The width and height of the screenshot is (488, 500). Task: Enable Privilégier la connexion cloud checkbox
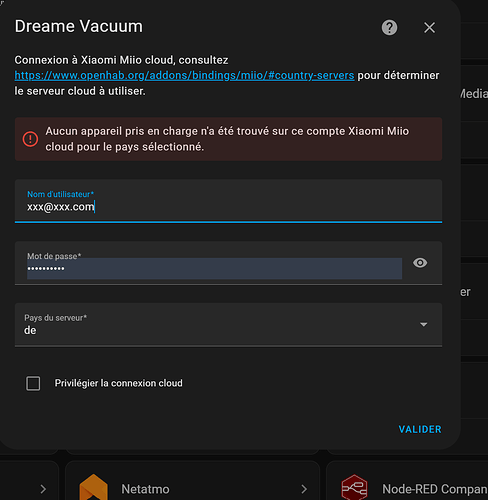pyautogui.click(x=33, y=383)
